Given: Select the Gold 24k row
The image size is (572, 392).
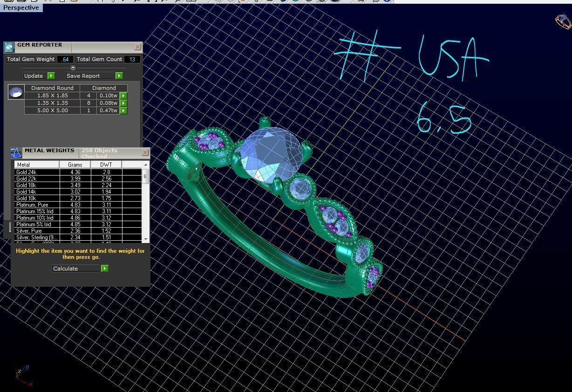Looking at the screenshot, I should [x=78, y=172].
